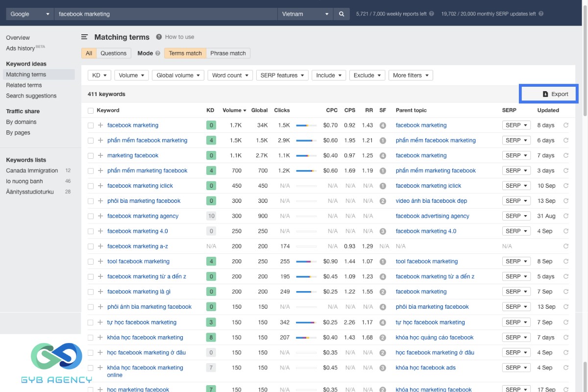Open the Word count filter dropdown
This screenshot has width=588, height=392.
coord(230,75)
